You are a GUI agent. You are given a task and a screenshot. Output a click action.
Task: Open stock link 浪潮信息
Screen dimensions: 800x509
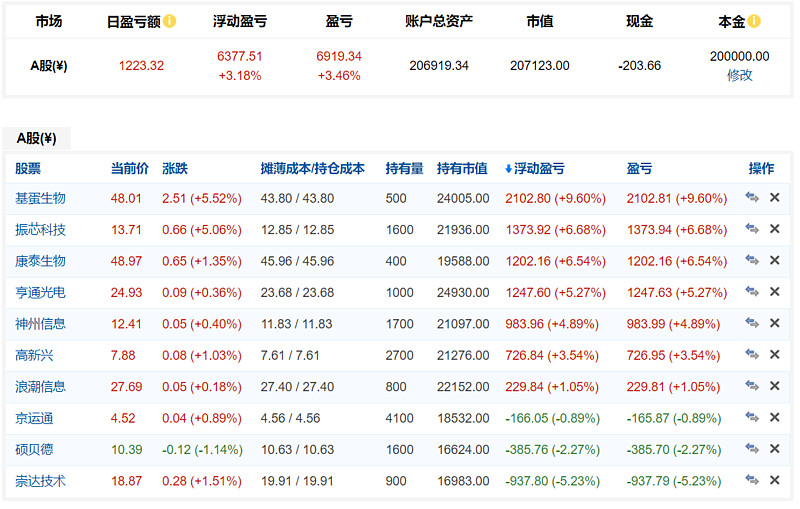click(x=40, y=387)
